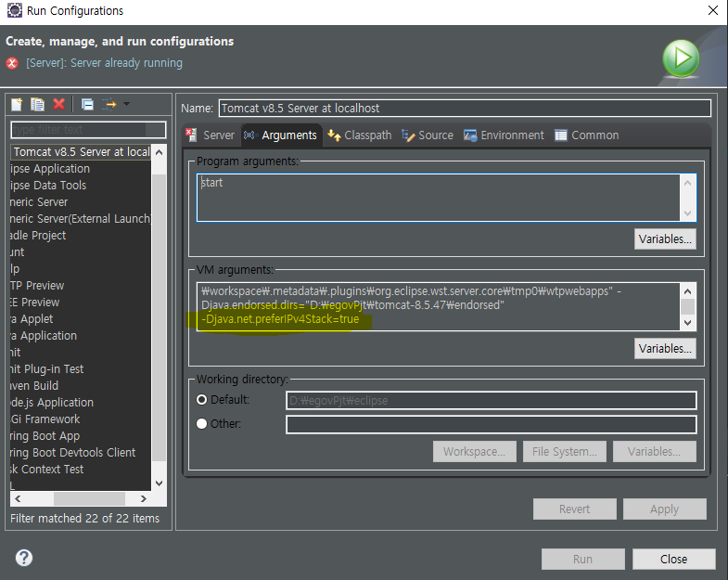Image resolution: width=728 pixels, height=580 pixels.
Task: Select Eclipse Application in configuration list
Action: click(x=50, y=169)
